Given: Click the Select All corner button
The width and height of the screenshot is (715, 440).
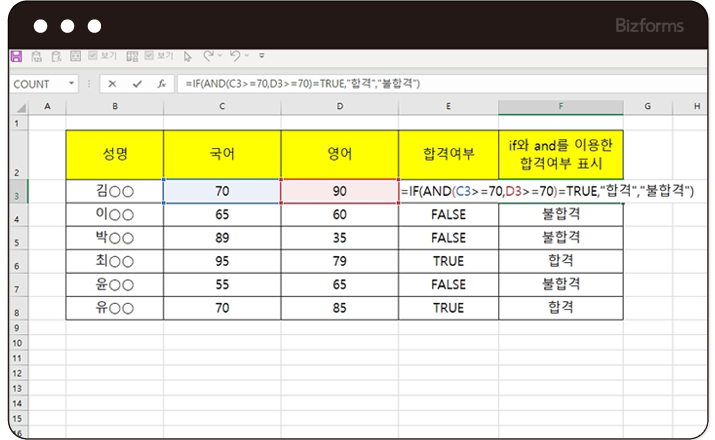Looking at the screenshot, I should click(x=15, y=105).
